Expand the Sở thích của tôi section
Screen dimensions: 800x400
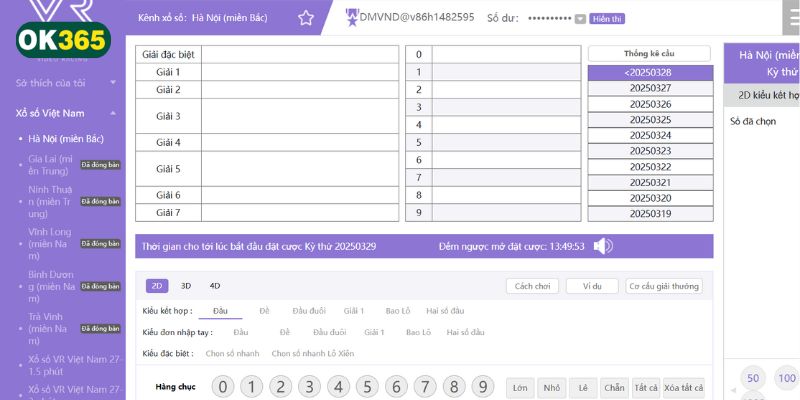tap(112, 83)
